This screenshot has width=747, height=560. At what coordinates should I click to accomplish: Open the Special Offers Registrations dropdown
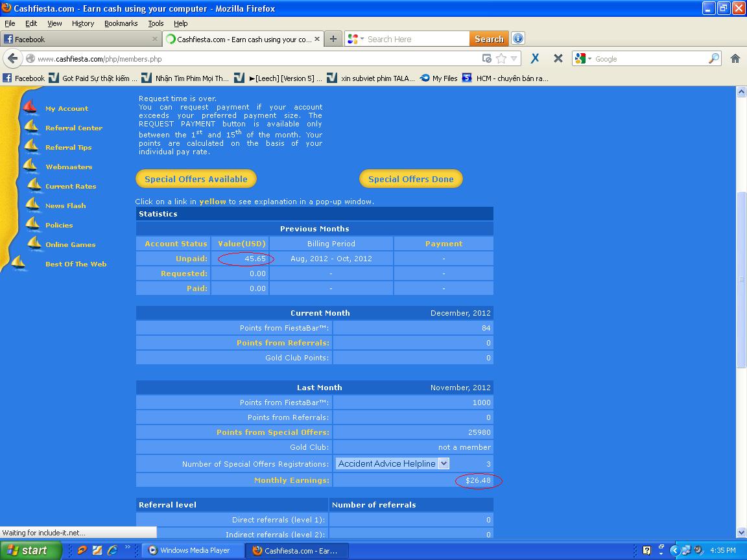tap(444, 463)
